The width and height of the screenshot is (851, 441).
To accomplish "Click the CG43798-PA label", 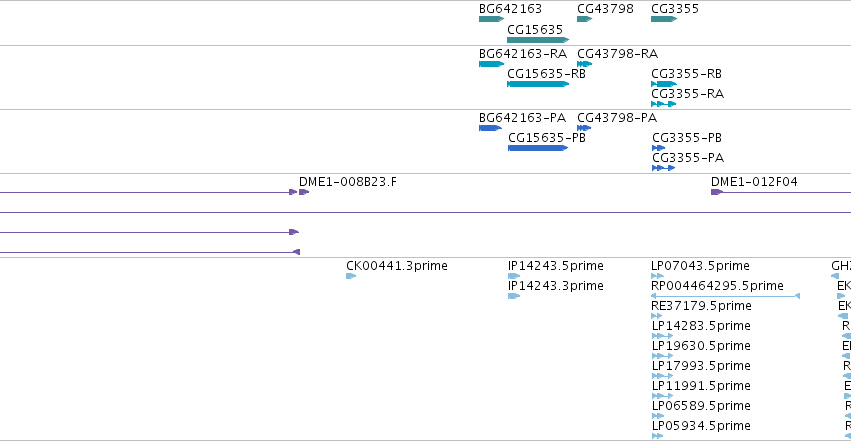I will click(617, 118).
